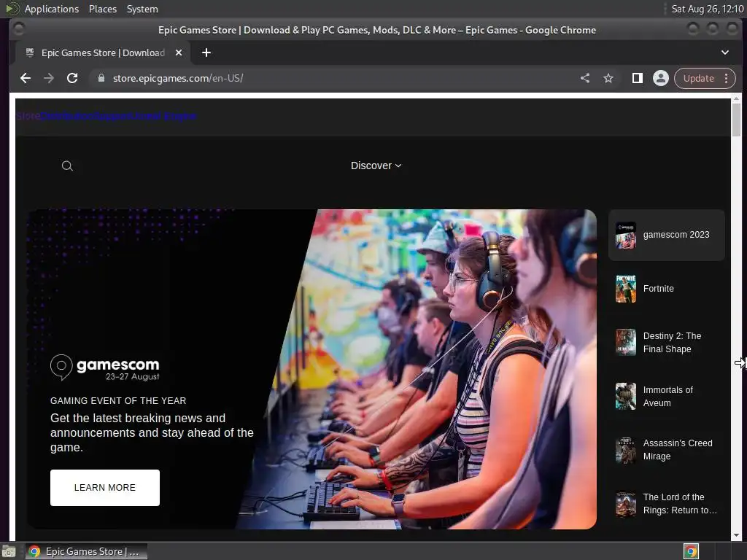Image resolution: width=747 pixels, height=560 pixels.
Task: Click the Chrome icon in the bottom-right tray
Action: pos(692,551)
